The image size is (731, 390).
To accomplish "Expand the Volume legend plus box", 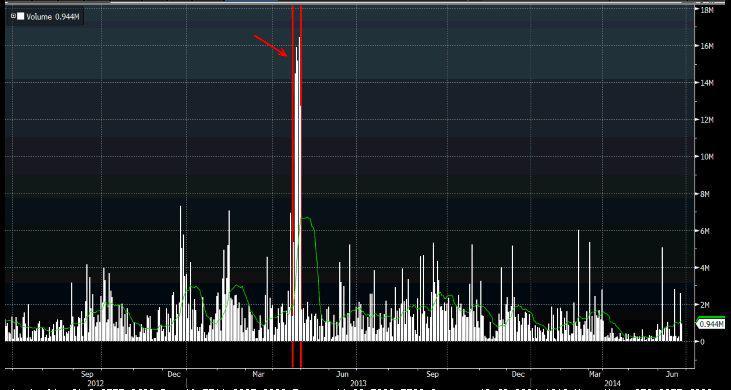I will tap(13, 16).
